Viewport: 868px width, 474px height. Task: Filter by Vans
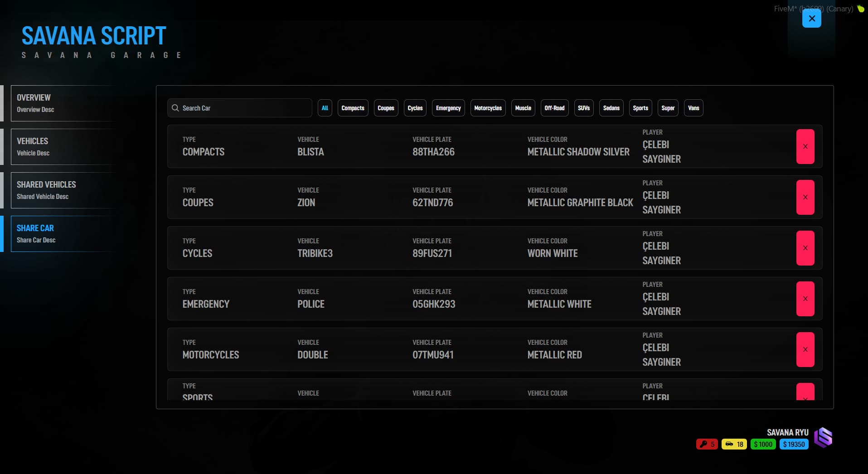[693, 108]
